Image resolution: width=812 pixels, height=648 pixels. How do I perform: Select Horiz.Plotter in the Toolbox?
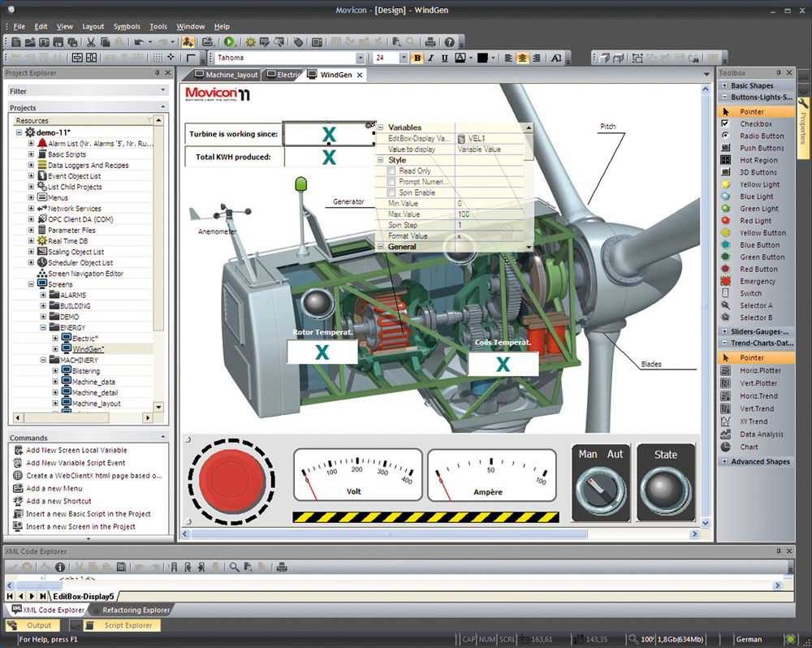pyautogui.click(x=760, y=370)
